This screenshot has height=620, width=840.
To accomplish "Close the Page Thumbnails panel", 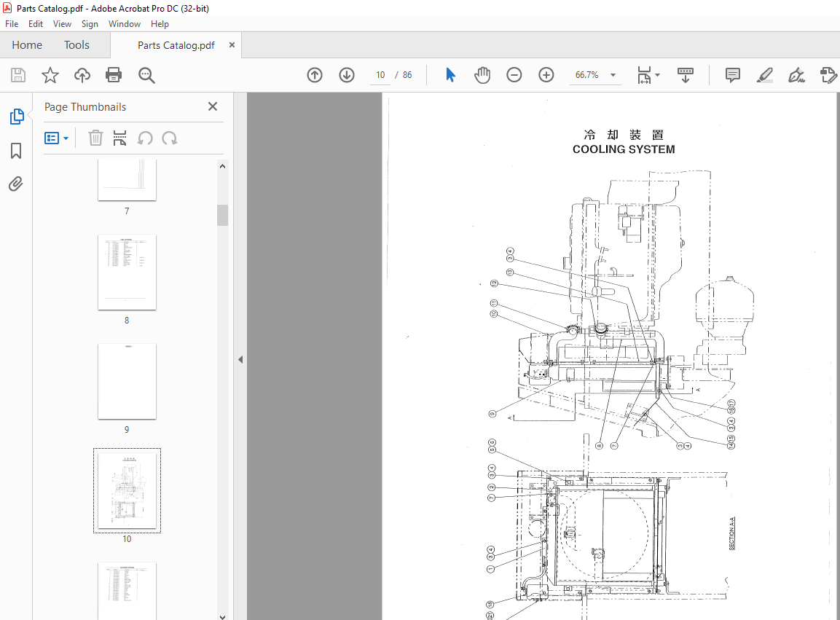I will [213, 106].
